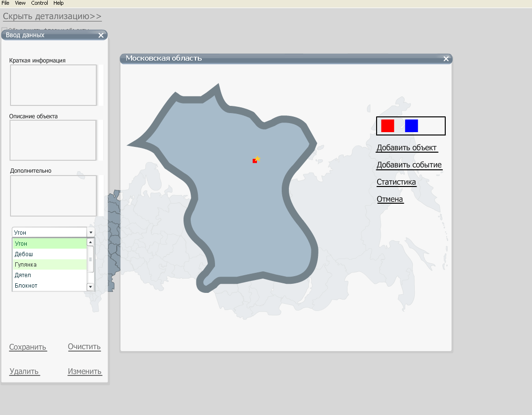Select the red color swatch
Viewport: 532px width, 415px height.
388,126
